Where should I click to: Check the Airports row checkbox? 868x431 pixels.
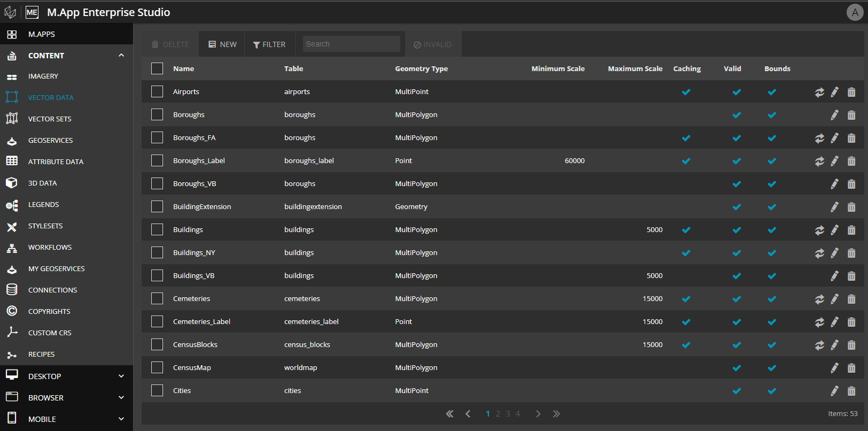click(x=157, y=91)
